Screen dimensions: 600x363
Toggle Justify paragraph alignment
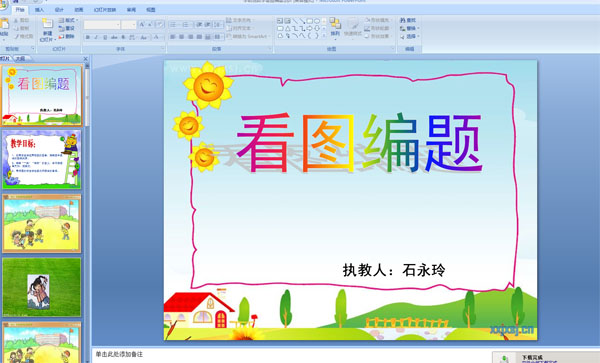click(x=199, y=37)
